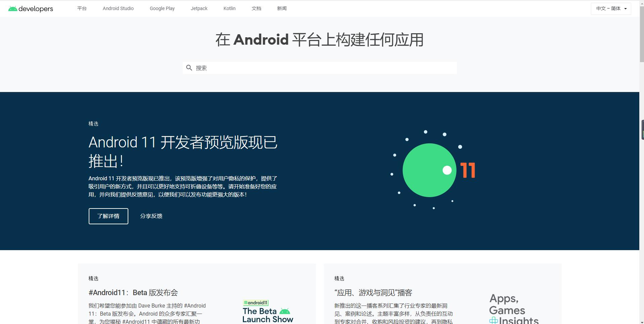The height and width of the screenshot is (324, 644).
Task: Click the Android 11 green logo graphic
Action: click(x=429, y=170)
